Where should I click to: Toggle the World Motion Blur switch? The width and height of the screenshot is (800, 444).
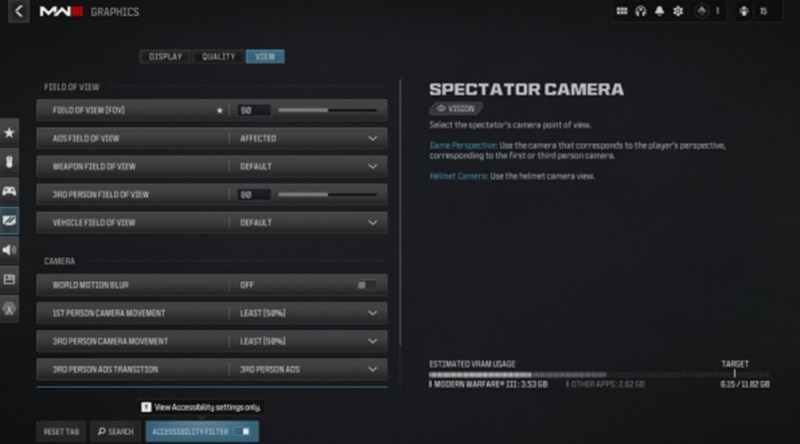[366, 285]
